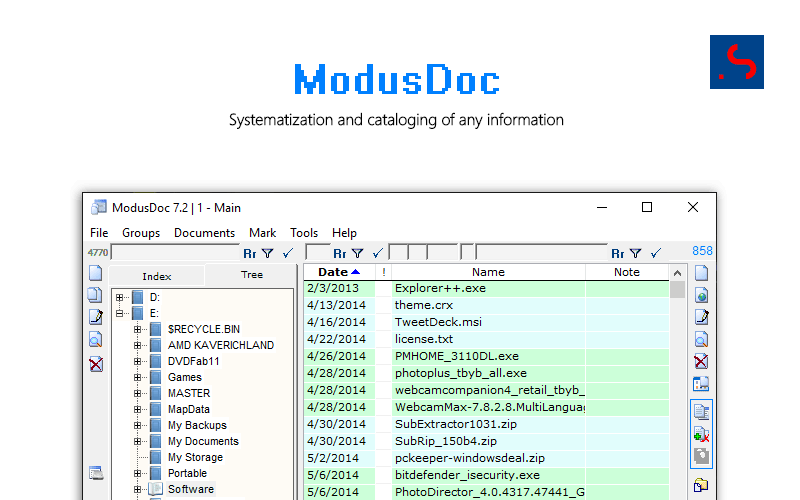Expand the D: drive node
This screenshot has height=500, width=800.
pyautogui.click(x=119, y=297)
